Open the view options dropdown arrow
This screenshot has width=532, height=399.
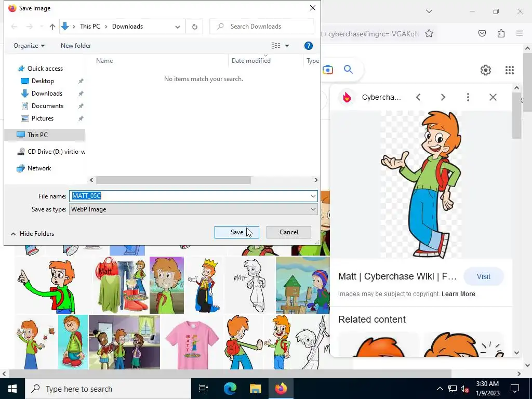pos(287,46)
